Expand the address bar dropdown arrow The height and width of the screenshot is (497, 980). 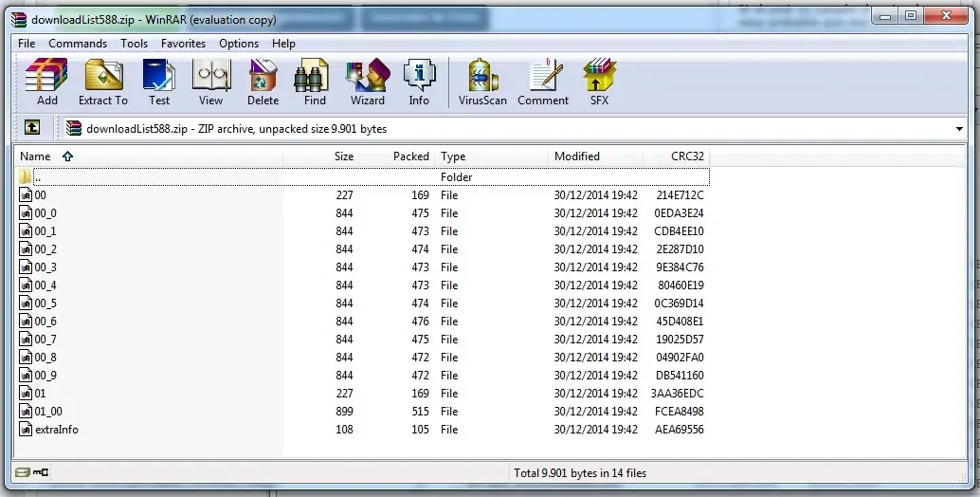(959, 129)
